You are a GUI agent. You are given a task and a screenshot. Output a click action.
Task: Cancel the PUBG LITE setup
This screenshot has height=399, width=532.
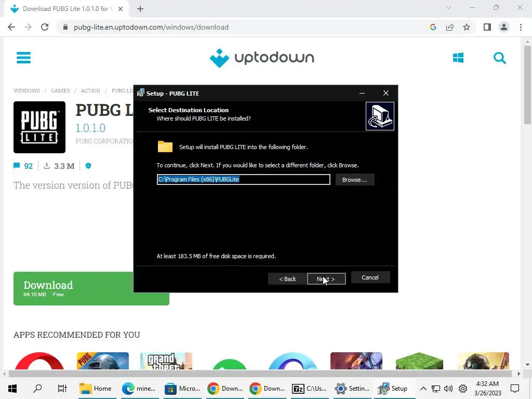(x=370, y=277)
